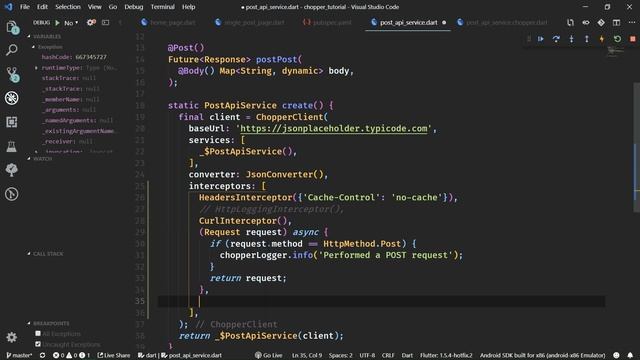The height and width of the screenshot is (360, 640).
Task: Click unsaved dot on post_api_service.dart tab
Action: tap(444, 23)
